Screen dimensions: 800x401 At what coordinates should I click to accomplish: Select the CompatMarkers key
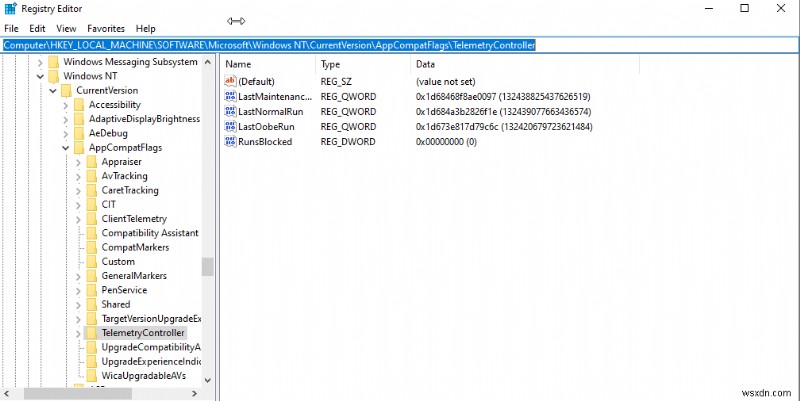tap(135, 247)
